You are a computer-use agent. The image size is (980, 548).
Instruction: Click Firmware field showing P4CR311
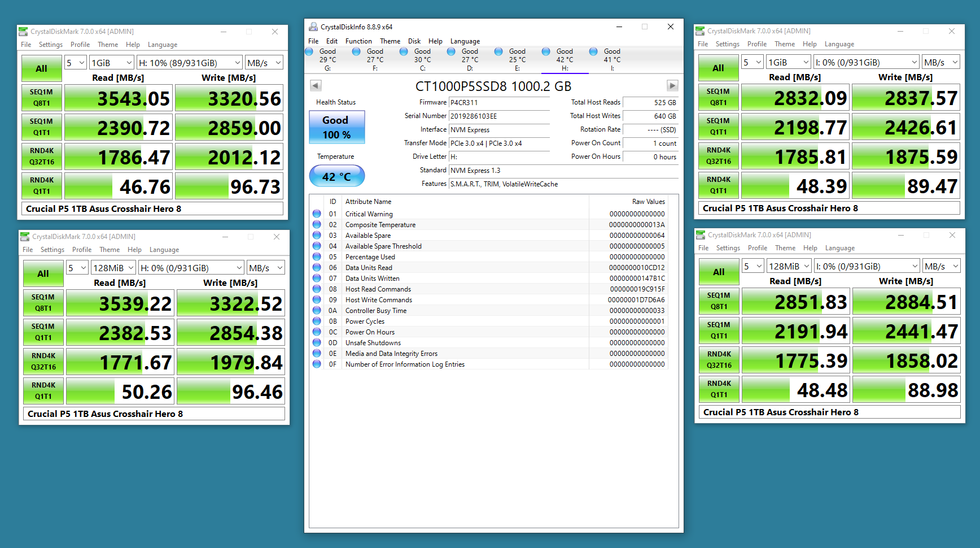[x=499, y=103]
